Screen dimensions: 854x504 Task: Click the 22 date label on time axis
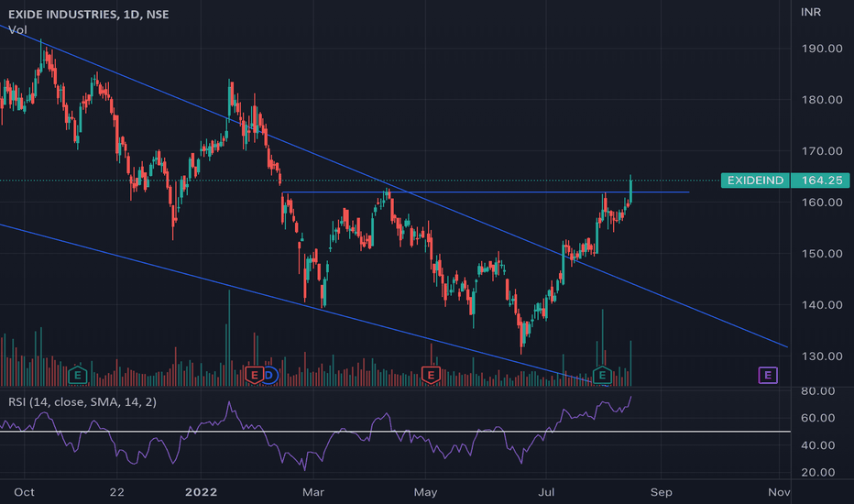(x=116, y=492)
